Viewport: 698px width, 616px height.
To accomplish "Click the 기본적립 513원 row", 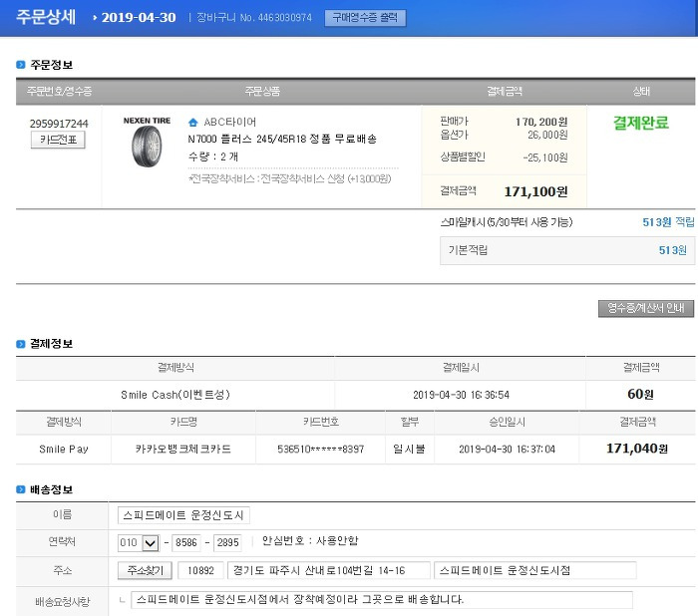I will point(567,250).
